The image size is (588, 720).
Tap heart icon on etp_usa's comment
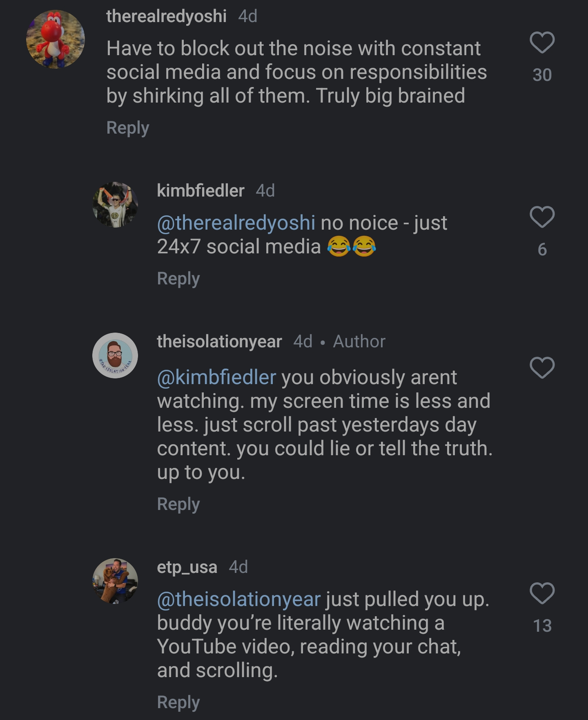542,593
